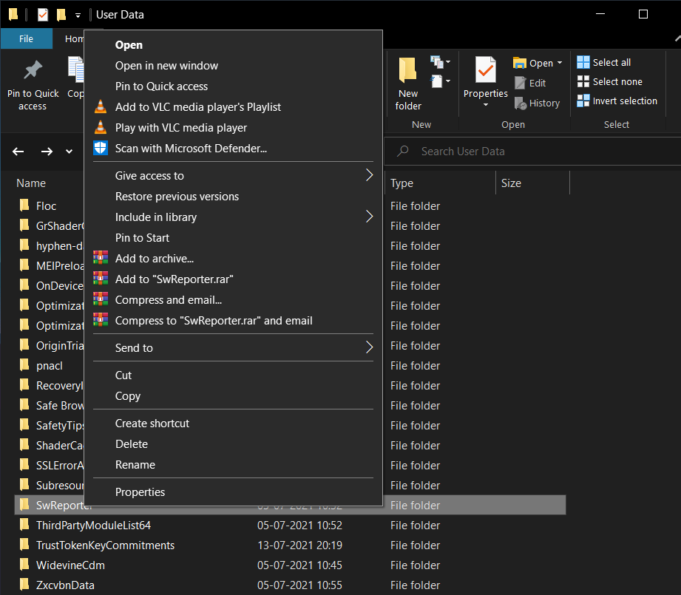Image resolution: width=681 pixels, height=595 pixels.
Task: Expand the Send to submenu
Action: [x=369, y=347]
